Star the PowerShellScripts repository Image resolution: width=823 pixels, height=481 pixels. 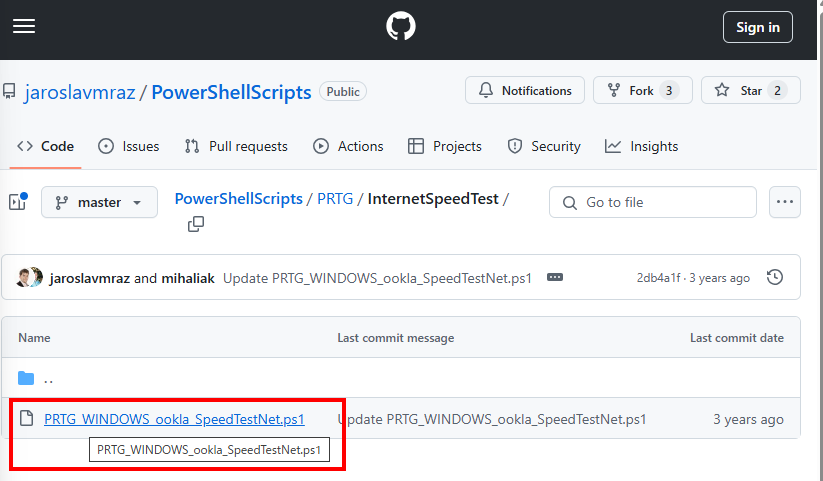pyautogui.click(x=751, y=90)
